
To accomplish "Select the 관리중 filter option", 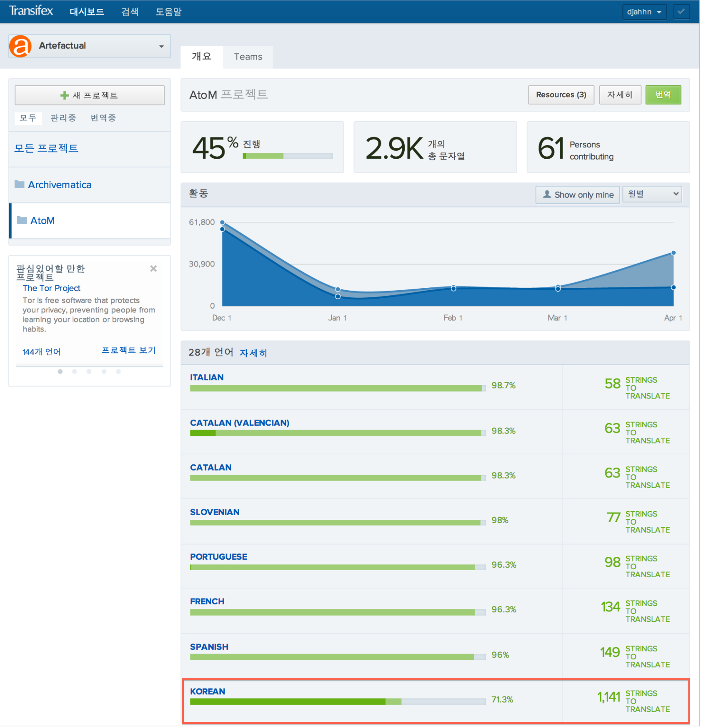I will pos(63,118).
